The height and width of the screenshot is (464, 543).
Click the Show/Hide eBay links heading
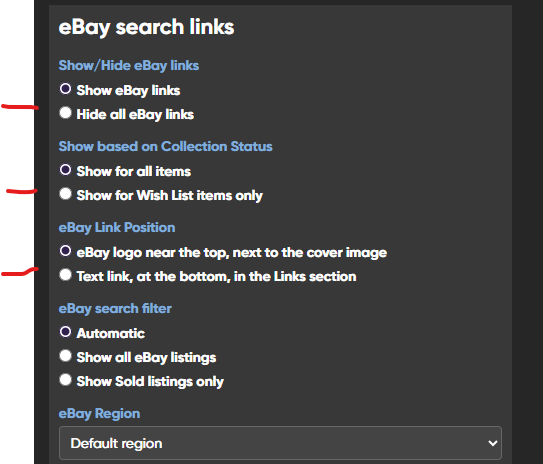click(x=129, y=65)
